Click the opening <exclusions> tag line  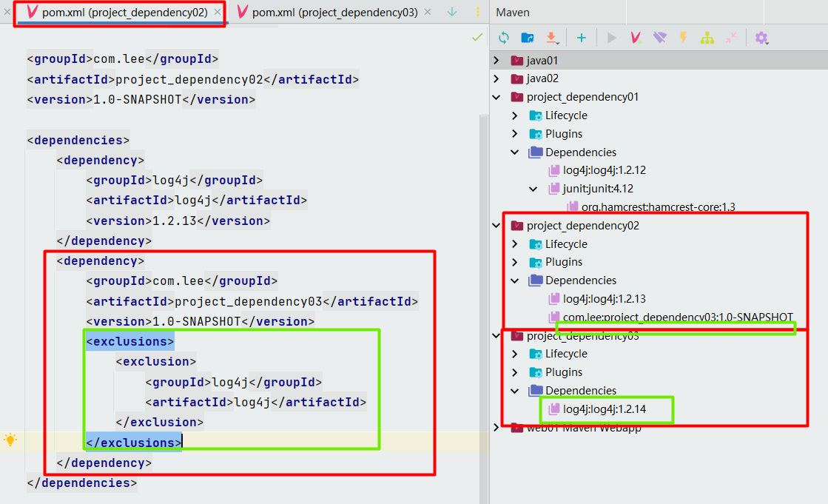(130, 342)
